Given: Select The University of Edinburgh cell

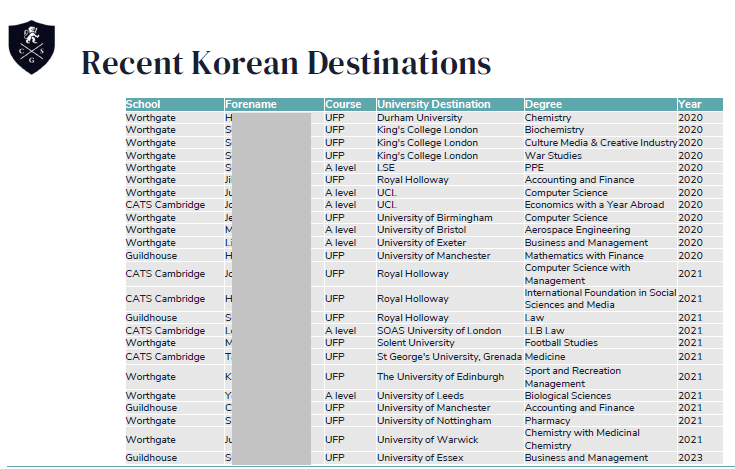Looking at the screenshot, I should click(450, 377).
